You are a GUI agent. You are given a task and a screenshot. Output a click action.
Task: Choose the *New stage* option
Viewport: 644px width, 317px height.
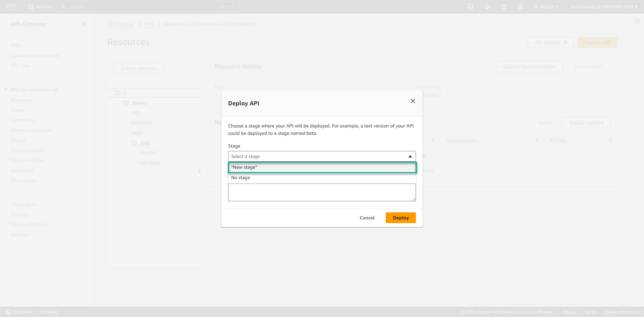[322, 167]
